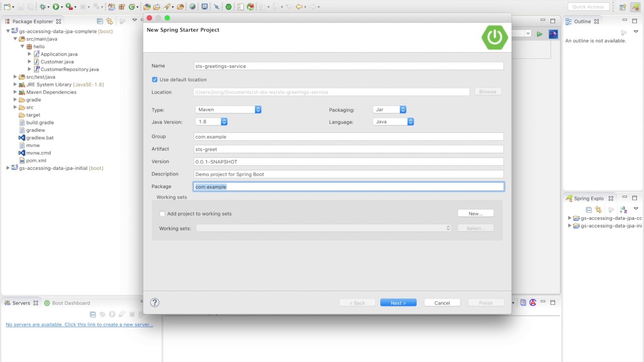The width and height of the screenshot is (644, 362).
Task: Click the sort A-Z icon in Spring Explorer
Action: [623, 210]
